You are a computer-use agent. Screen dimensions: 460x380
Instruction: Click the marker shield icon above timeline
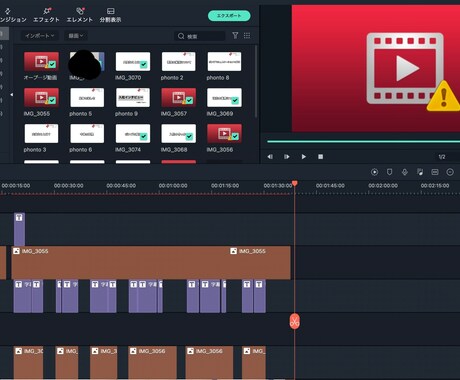[389, 172]
